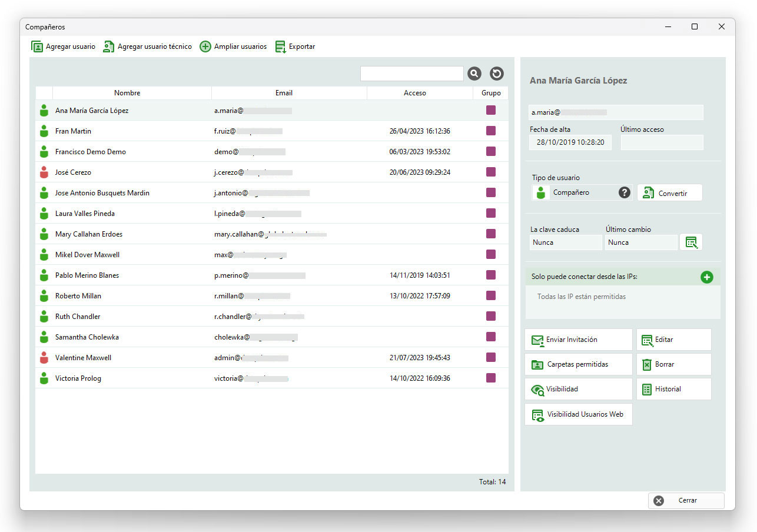Image resolution: width=757 pixels, height=532 pixels.
Task: Click the Fecha de alta field 28/10/2019 10:28:20
Action: coord(570,142)
